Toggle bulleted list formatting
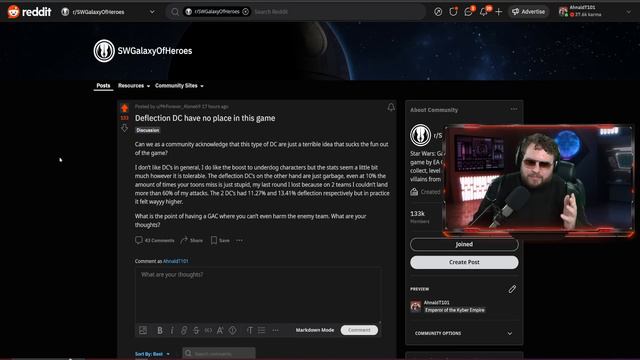Image resolution: width=640 pixels, height=360 pixels. 262,330
